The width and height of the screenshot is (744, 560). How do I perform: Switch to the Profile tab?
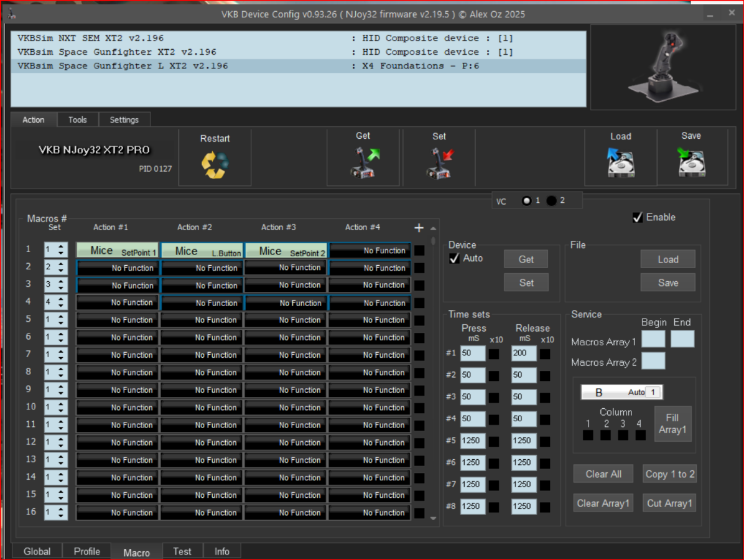87,551
